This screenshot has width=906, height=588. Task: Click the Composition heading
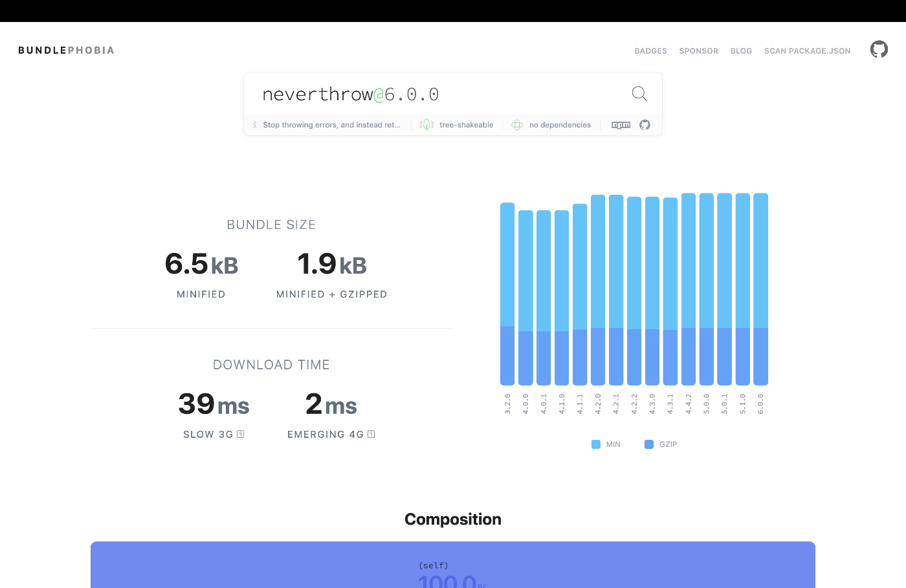453,519
